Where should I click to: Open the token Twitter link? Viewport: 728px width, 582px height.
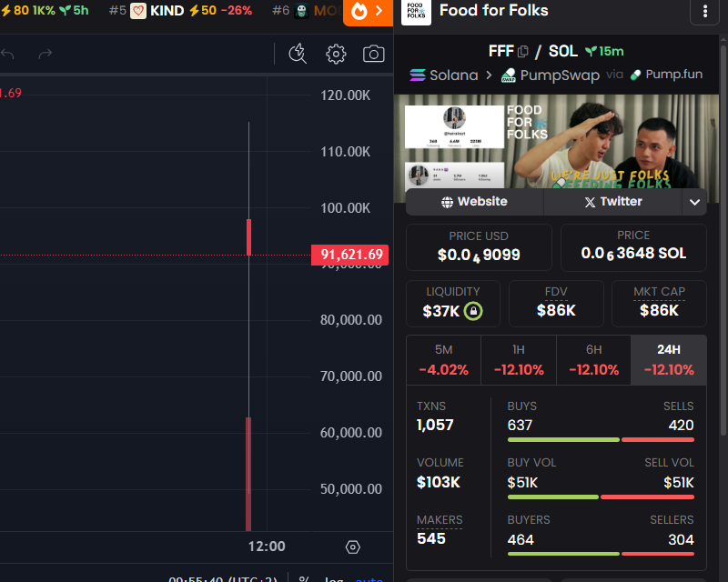tap(612, 201)
